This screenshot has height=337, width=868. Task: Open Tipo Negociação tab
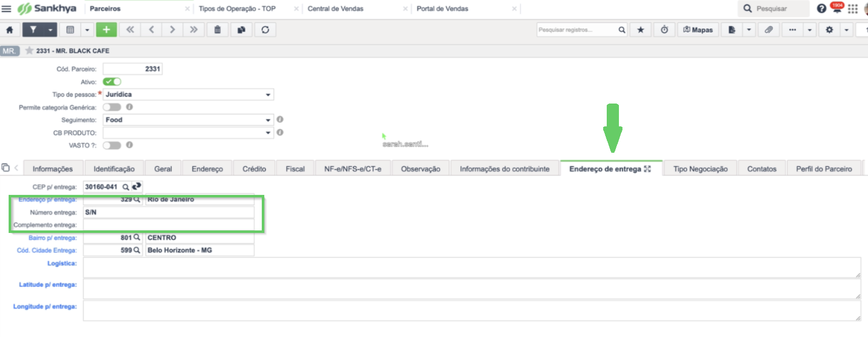point(701,169)
